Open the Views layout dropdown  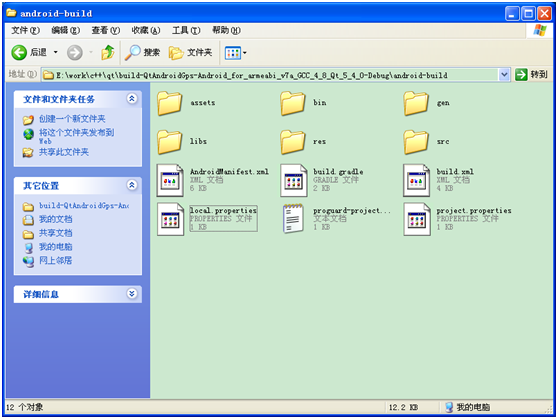click(x=236, y=53)
